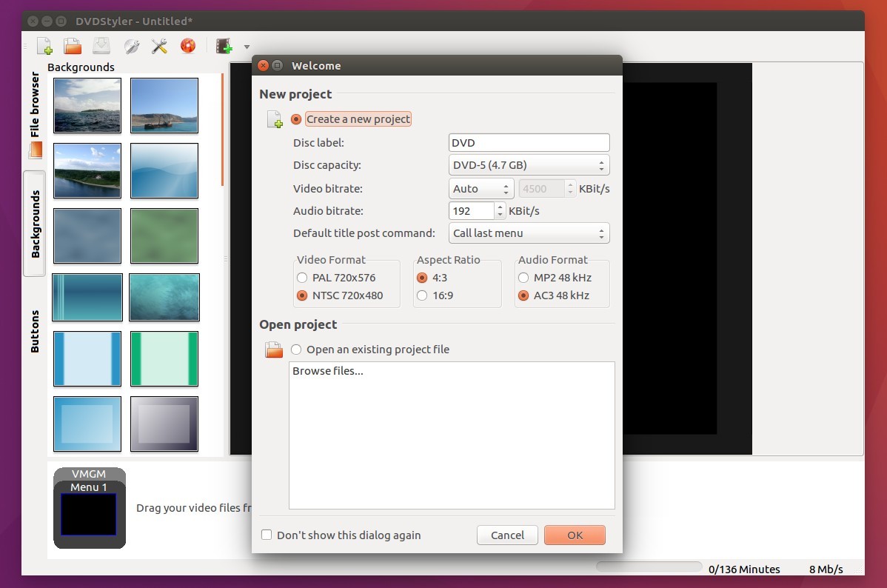Open Video bitrate Auto dropdown
Screen dimensions: 887x588
tap(481, 188)
